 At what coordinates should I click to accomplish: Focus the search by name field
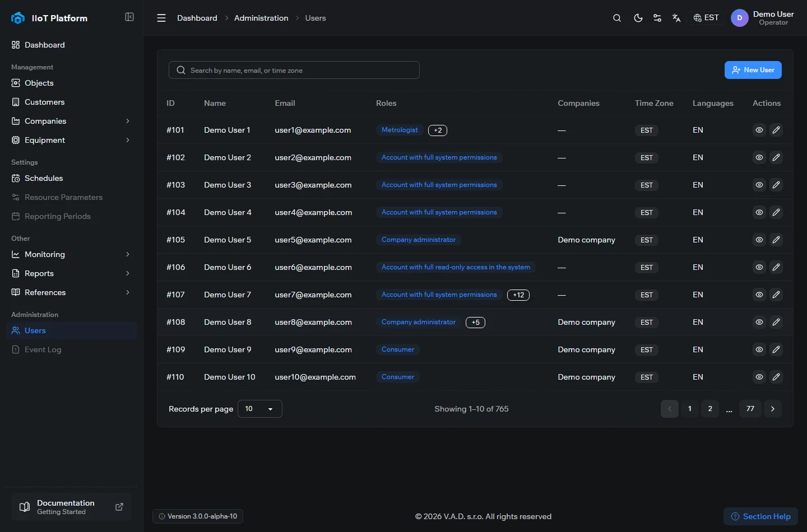294,70
